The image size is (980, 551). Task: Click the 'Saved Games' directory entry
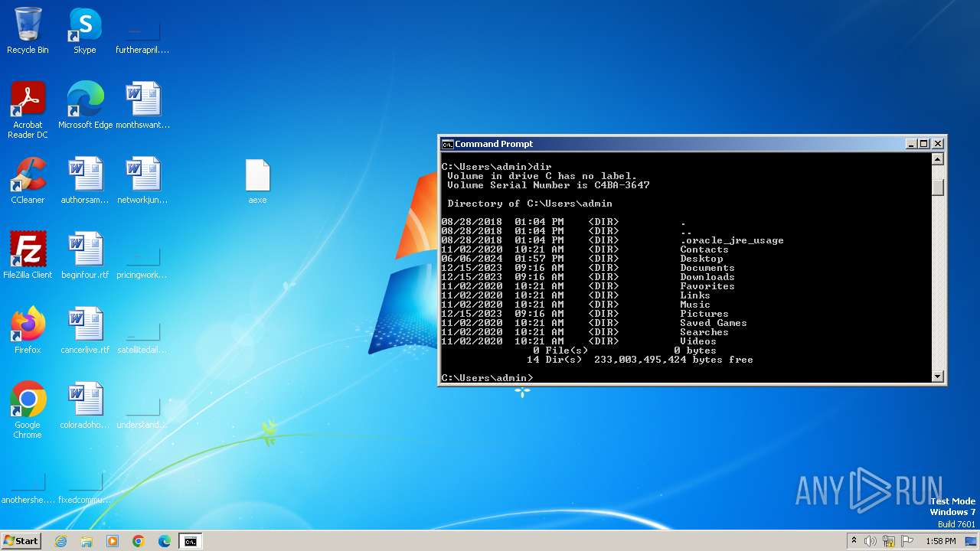click(x=714, y=323)
